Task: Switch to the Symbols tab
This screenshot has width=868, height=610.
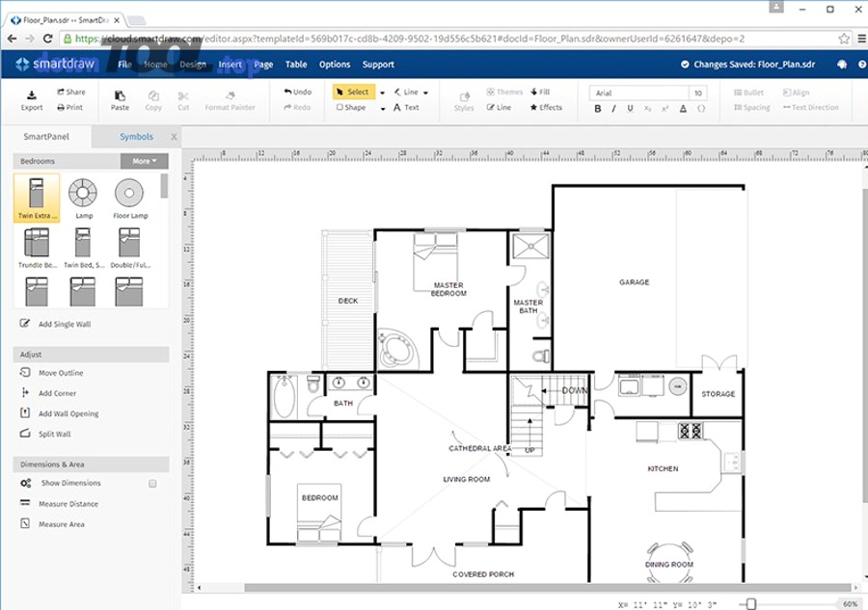Action: (136, 137)
